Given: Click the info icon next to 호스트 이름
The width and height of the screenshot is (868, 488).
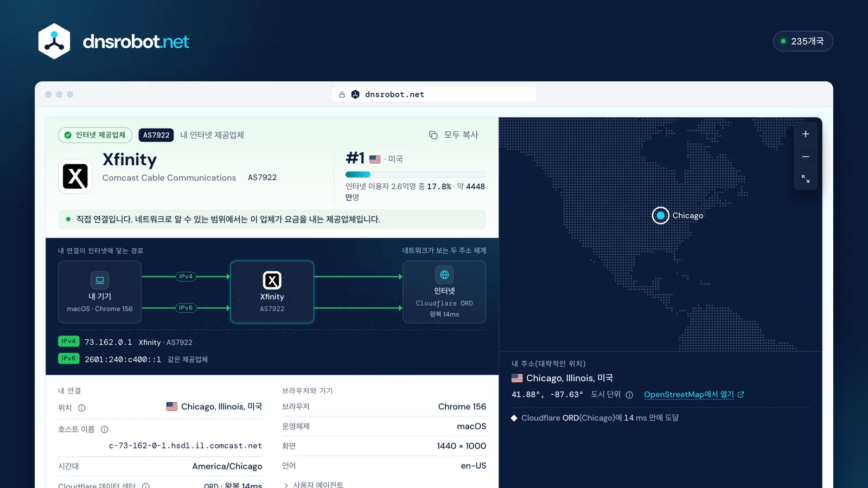Looking at the screenshot, I should (105, 429).
